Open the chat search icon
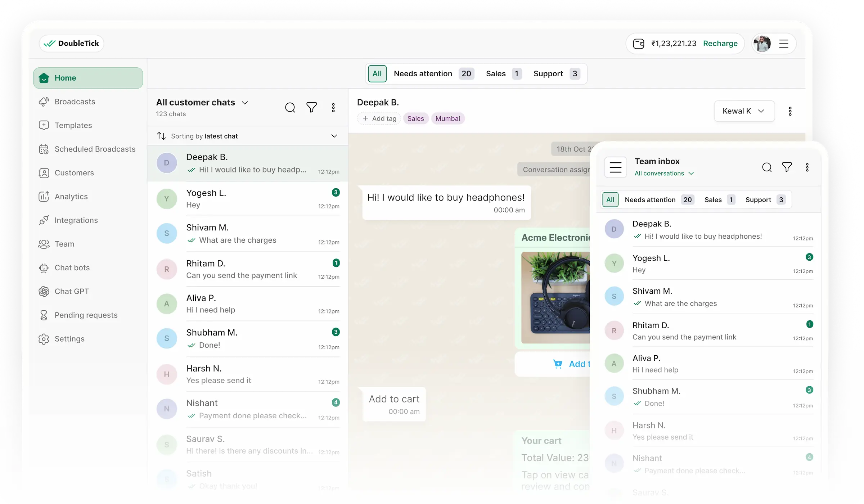The height and width of the screenshot is (504, 864). coord(290,107)
